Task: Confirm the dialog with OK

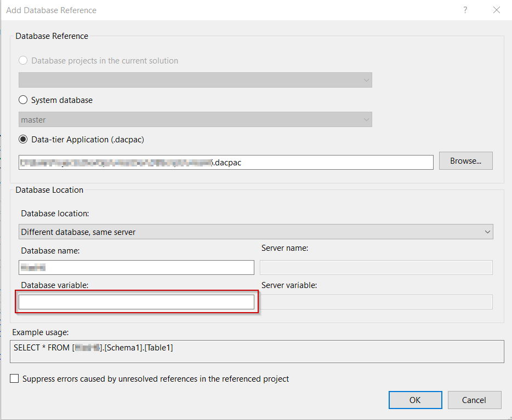Action: (x=415, y=400)
